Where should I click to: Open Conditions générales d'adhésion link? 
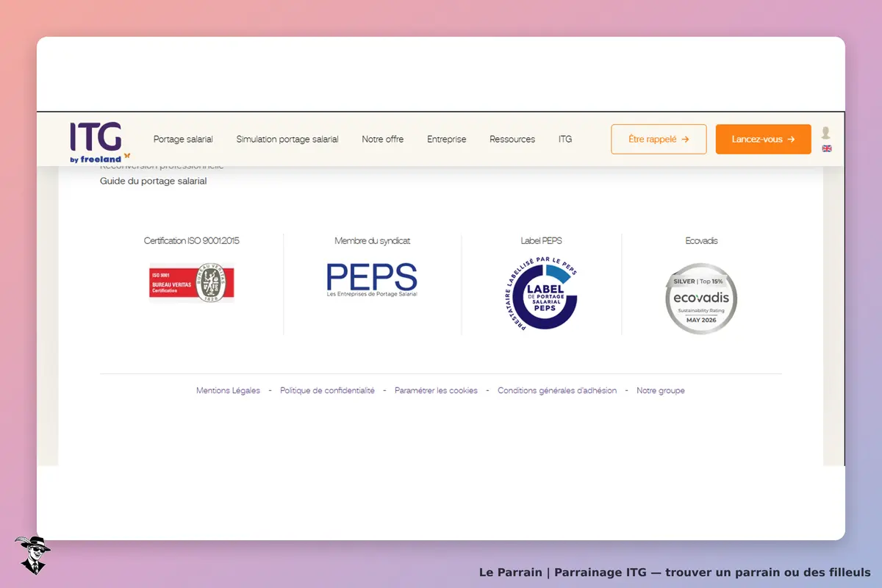[x=557, y=390]
